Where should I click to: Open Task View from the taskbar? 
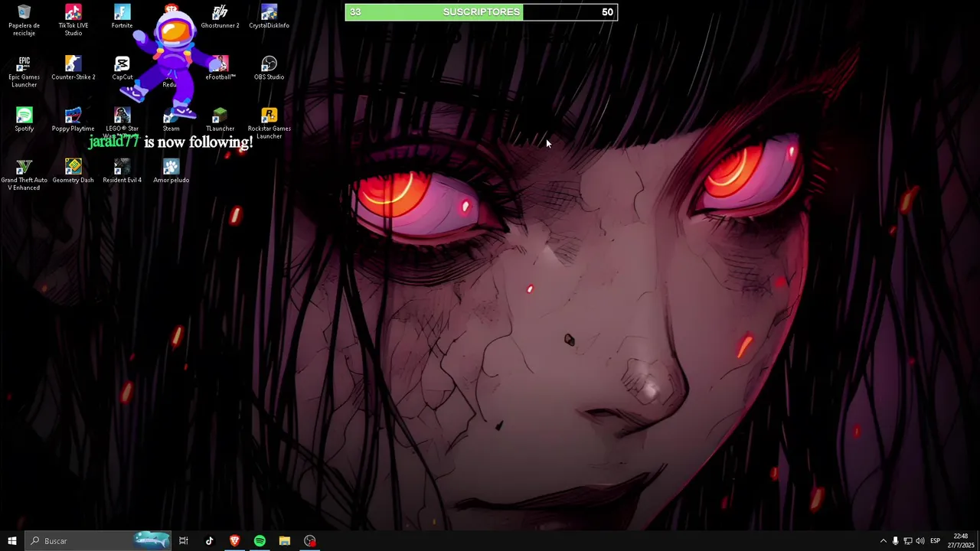pos(184,541)
